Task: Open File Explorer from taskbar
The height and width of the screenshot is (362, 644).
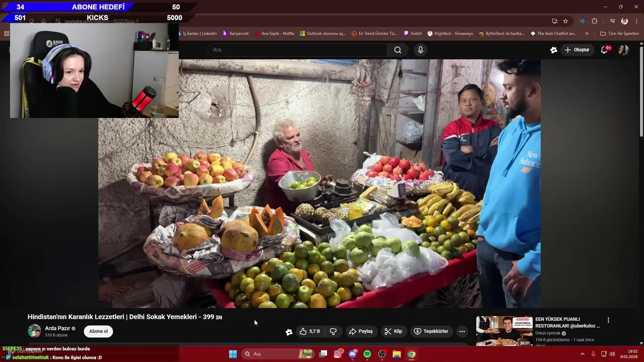Action: (396, 354)
